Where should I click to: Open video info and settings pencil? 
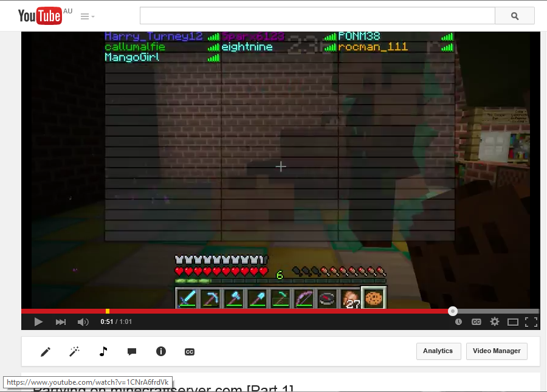point(46,351)
